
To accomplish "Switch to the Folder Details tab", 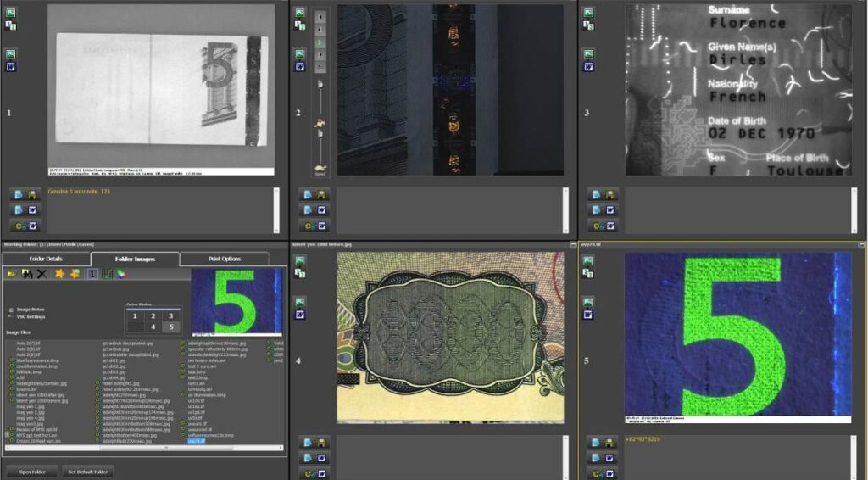I will 46,259.
